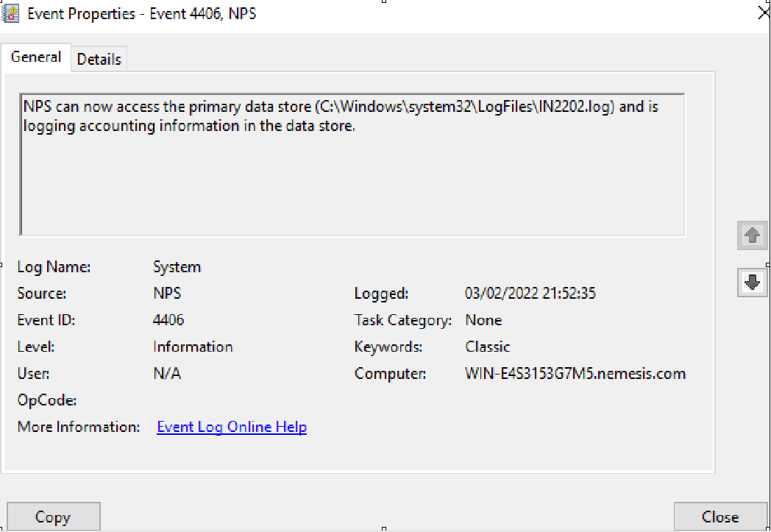
Task: Click the User value N/A
Action: [166, 373]
